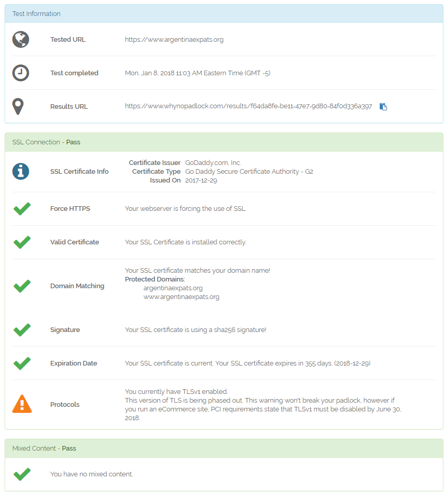Click the Test Information panel header
This screenshot has width=448, height=497.
[224, 13]
